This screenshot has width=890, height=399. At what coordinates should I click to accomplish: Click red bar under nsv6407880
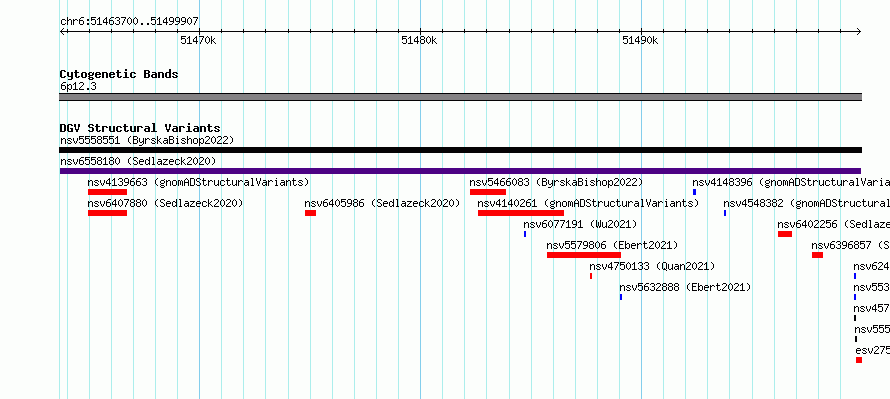pyautogui.click(x=107, y=213)
